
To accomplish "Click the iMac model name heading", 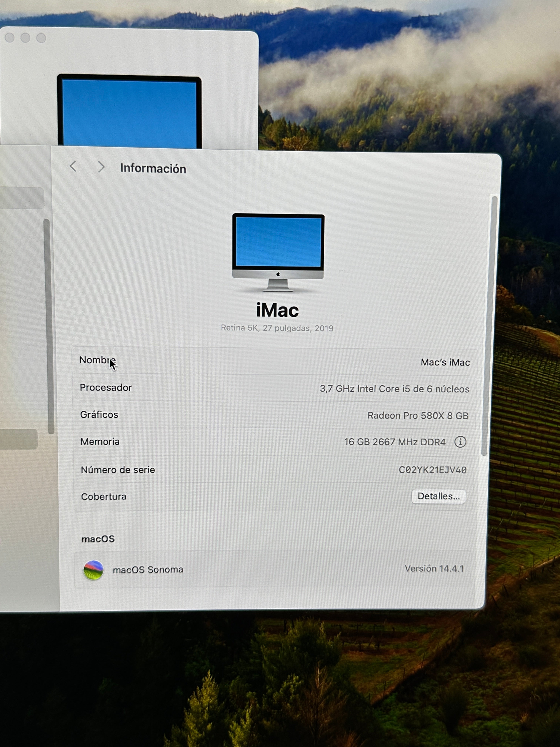I will [277, 310].
